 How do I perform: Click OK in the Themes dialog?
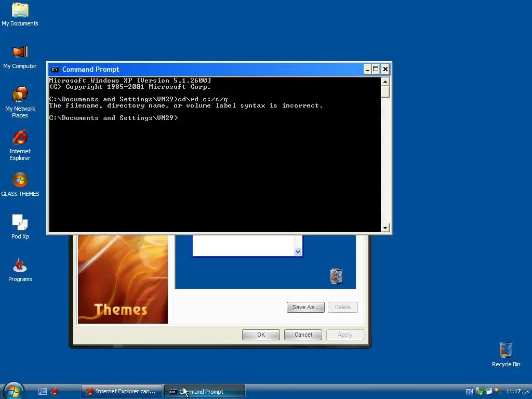[261, 335]
